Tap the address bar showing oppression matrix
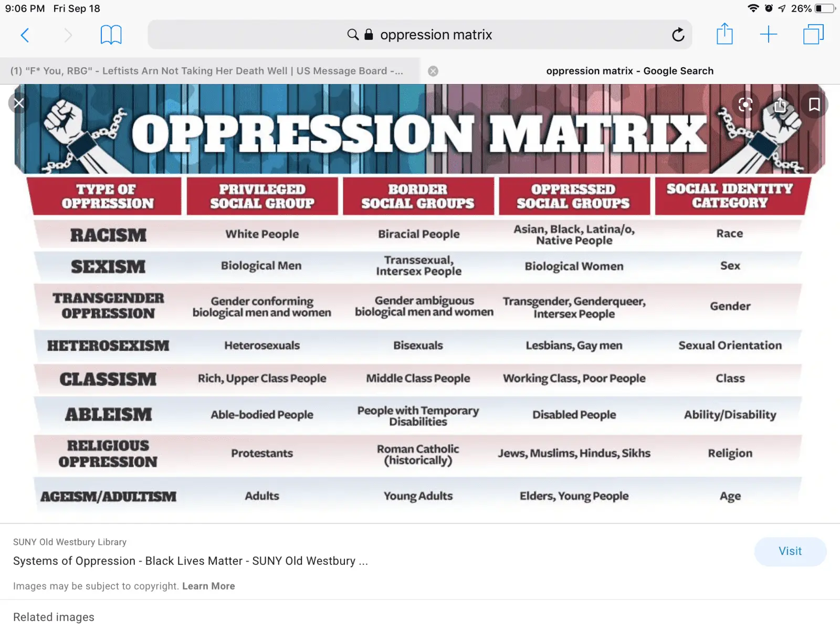This screenshot has height=630, width=840. click(x=419, y=35)
